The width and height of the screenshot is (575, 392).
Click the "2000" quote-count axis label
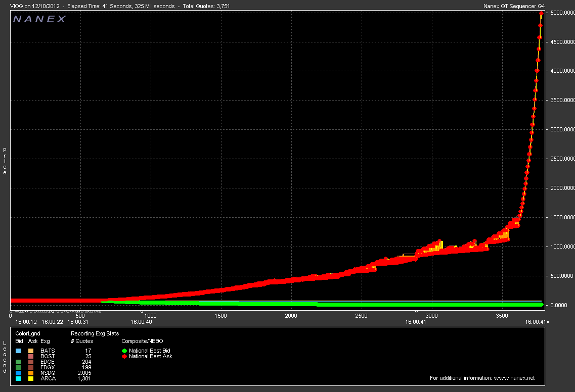291,316
